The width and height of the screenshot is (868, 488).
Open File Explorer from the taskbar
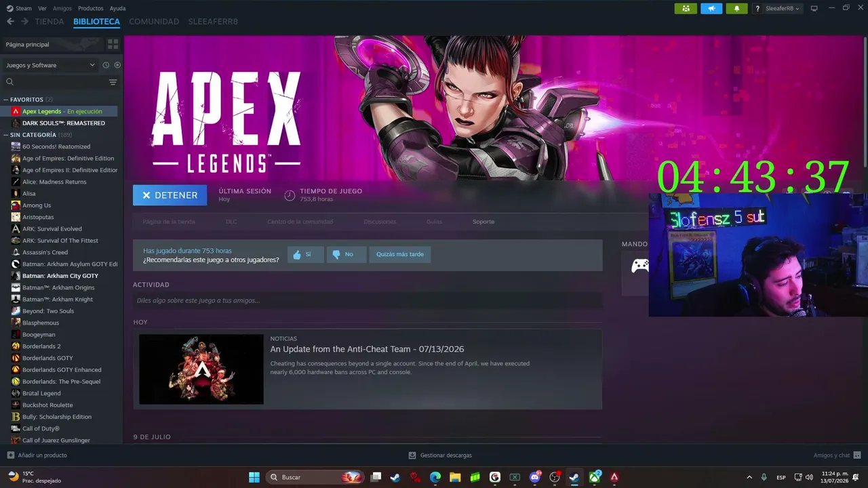[x=455, y=477]
